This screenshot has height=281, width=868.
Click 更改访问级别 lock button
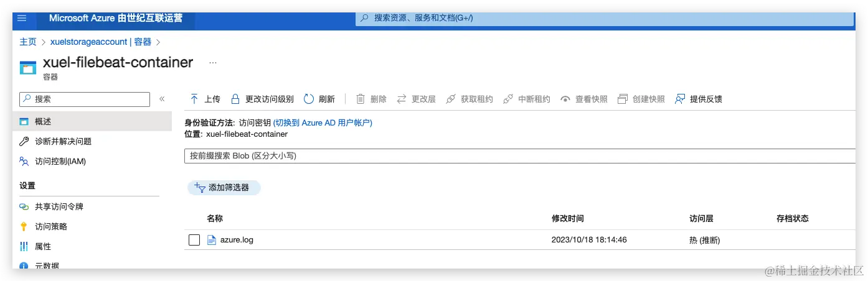[262, 99]
